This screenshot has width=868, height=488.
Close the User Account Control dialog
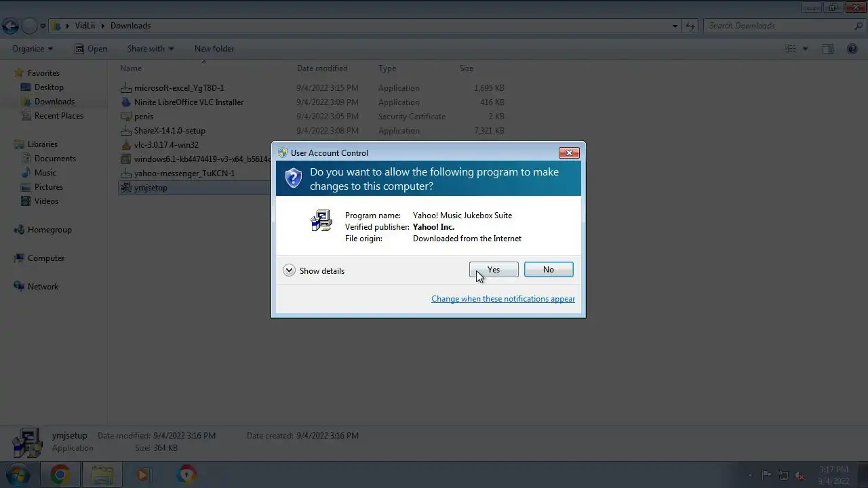point(569,153)
